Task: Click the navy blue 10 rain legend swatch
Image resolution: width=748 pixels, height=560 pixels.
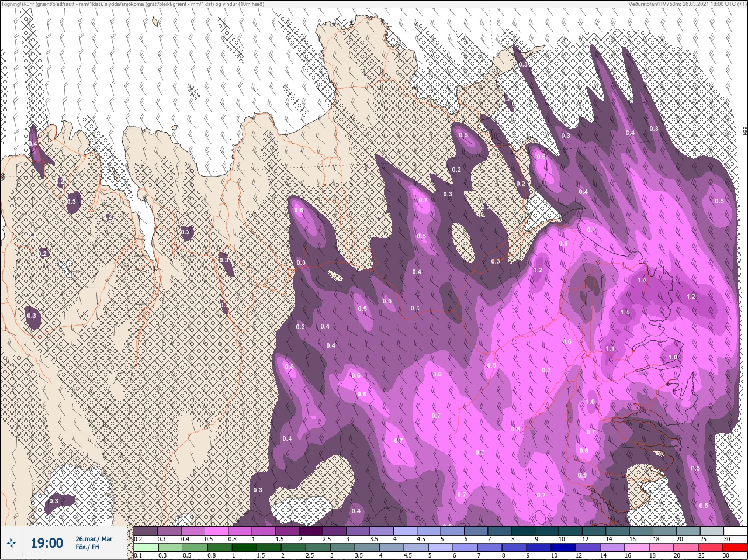Action: (564, 548)
